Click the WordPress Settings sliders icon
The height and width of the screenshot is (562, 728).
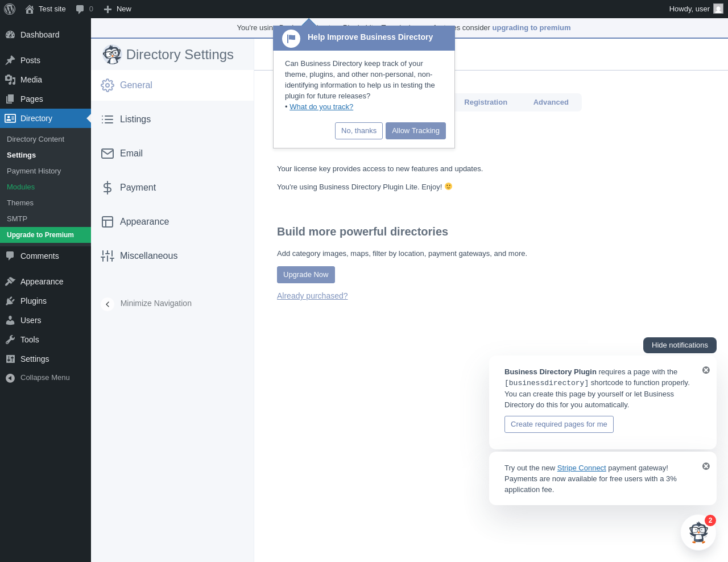(x=10, y=359)
